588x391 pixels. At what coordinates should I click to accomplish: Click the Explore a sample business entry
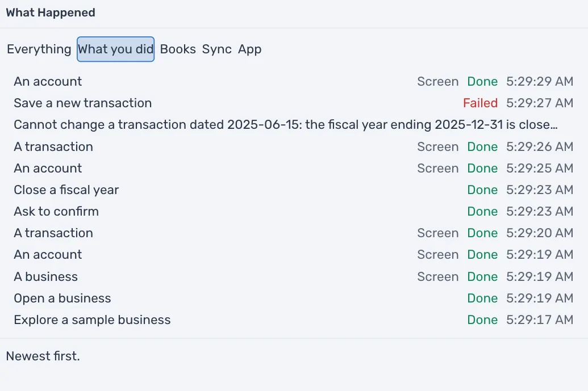coord(294,320)
